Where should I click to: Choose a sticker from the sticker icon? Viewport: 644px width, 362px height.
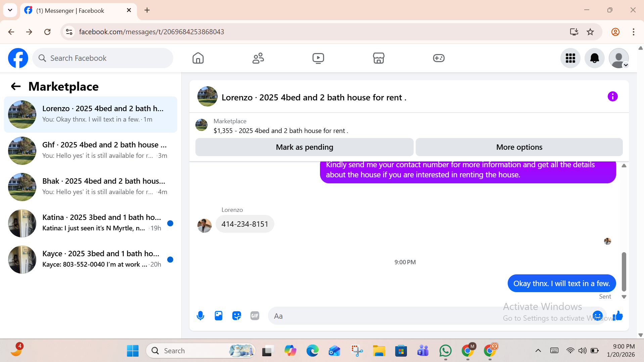[237, 316]
